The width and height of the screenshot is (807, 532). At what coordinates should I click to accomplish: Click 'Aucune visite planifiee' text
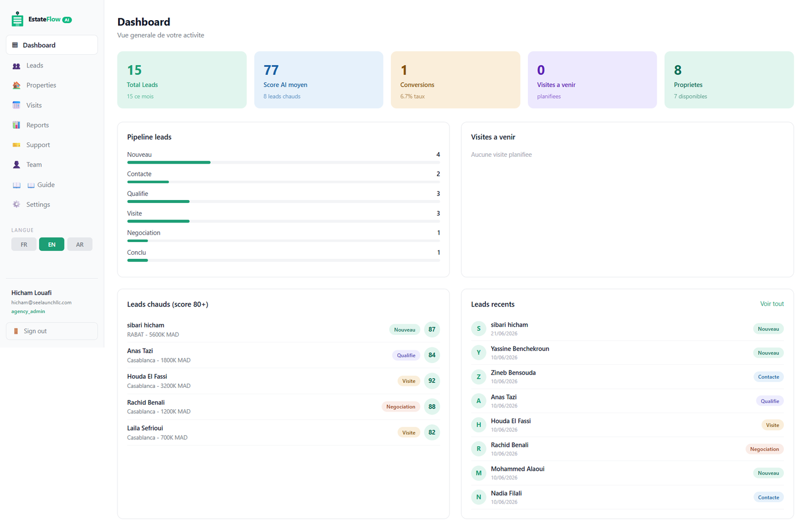click(x=501, y=154)
